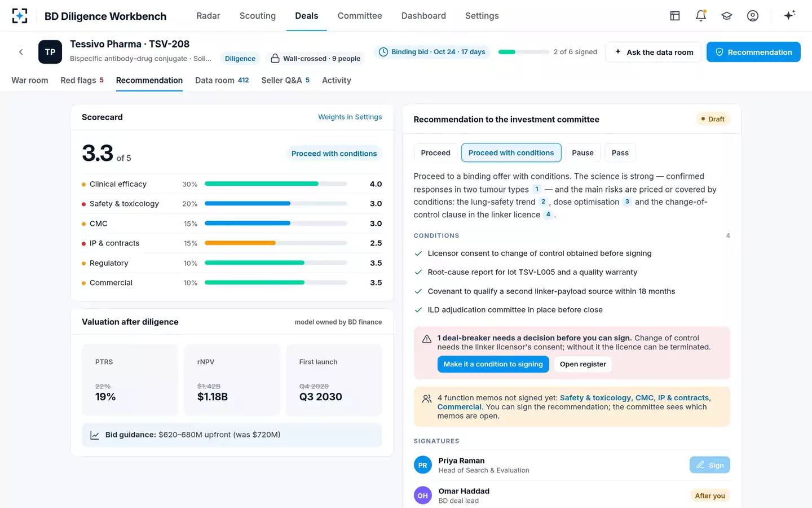Screen dimensions: 812x508
Task: Click checkmark for Licensor consent condition
Action: [x=418, y=253]
